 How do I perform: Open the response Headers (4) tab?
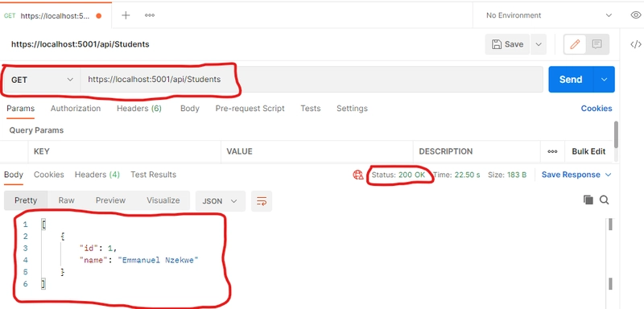click(x=97, y=175)
